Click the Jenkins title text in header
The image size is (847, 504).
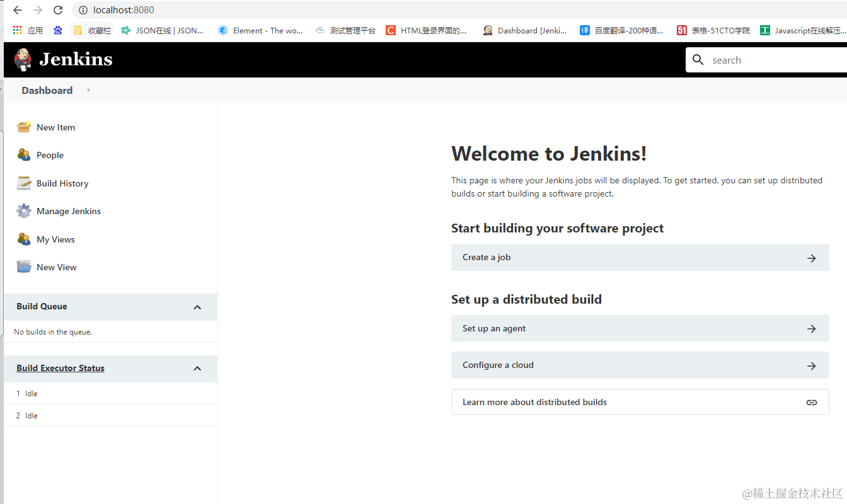pyautogui.click(x=76, y=59)
